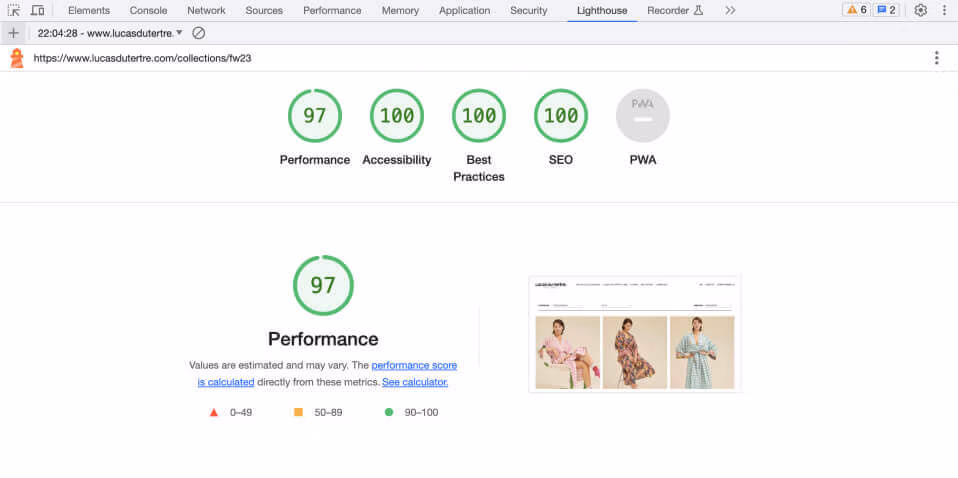This screenshot has height=478, width=958.
Task: Click the large 'Performance' heading text
Action: [x=323, y=339]
